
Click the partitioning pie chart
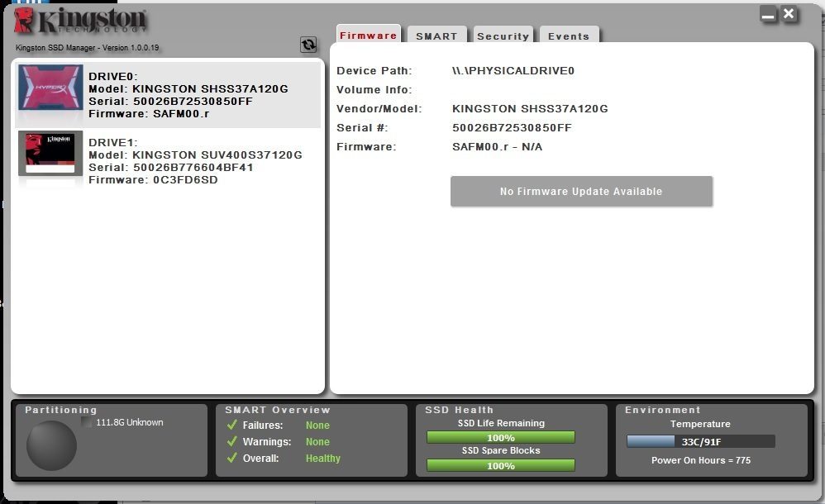coord(51,446)
